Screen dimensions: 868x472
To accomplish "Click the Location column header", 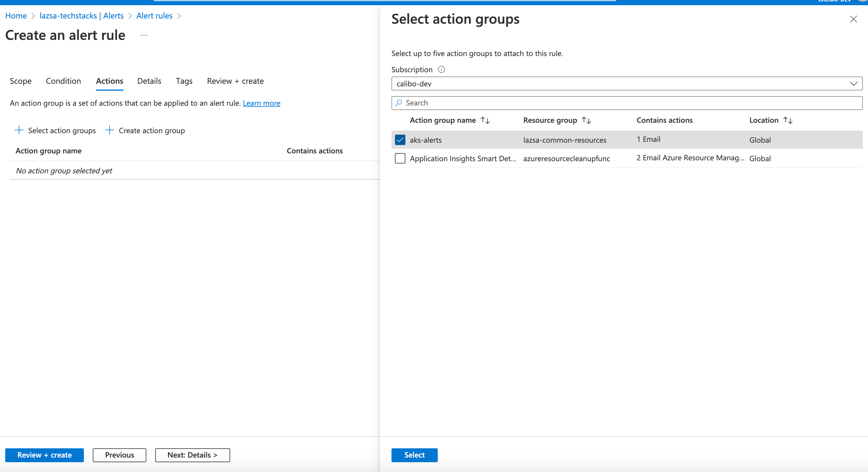I will coord(764,120).
